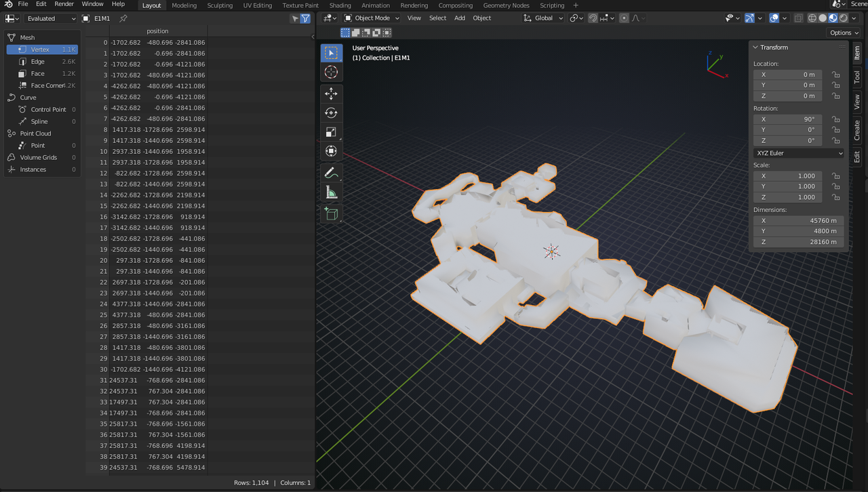This screenshot has width=868, height=492.
Task: Click the position column header
Action: point(157,31)
